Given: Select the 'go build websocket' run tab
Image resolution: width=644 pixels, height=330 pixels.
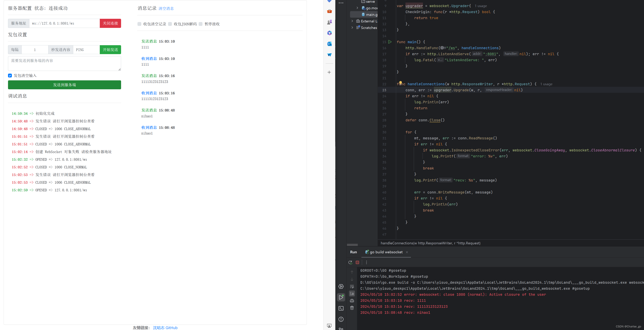Looking at the screenshot, I should (386, 252).
